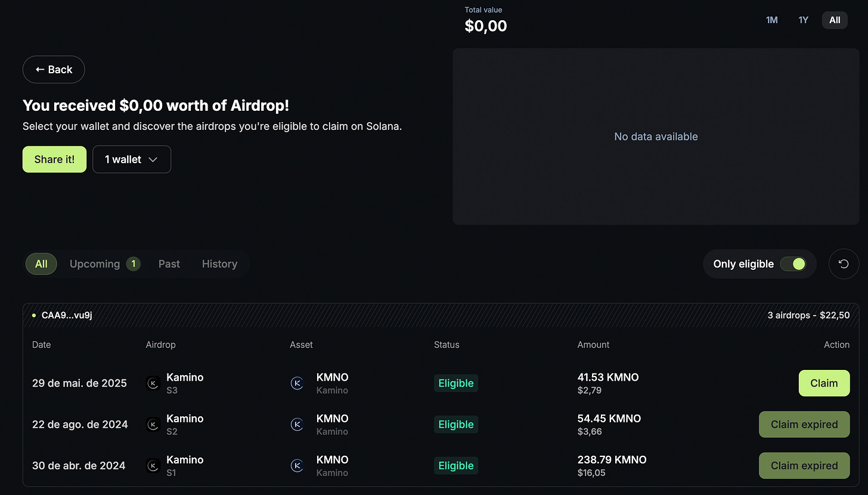Select the All airdrops tab
Image resolution: width=868 pixels, height=495 pixels.
[x=41, y=264]
